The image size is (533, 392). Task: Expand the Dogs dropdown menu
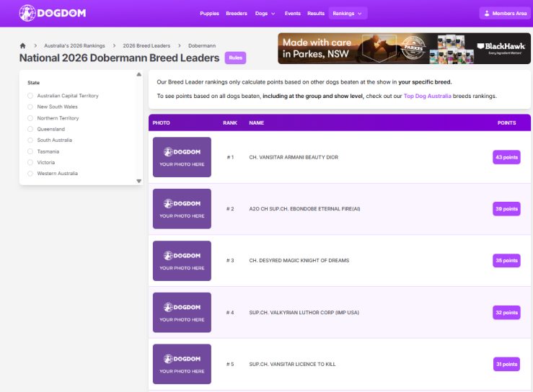[265, 13]
